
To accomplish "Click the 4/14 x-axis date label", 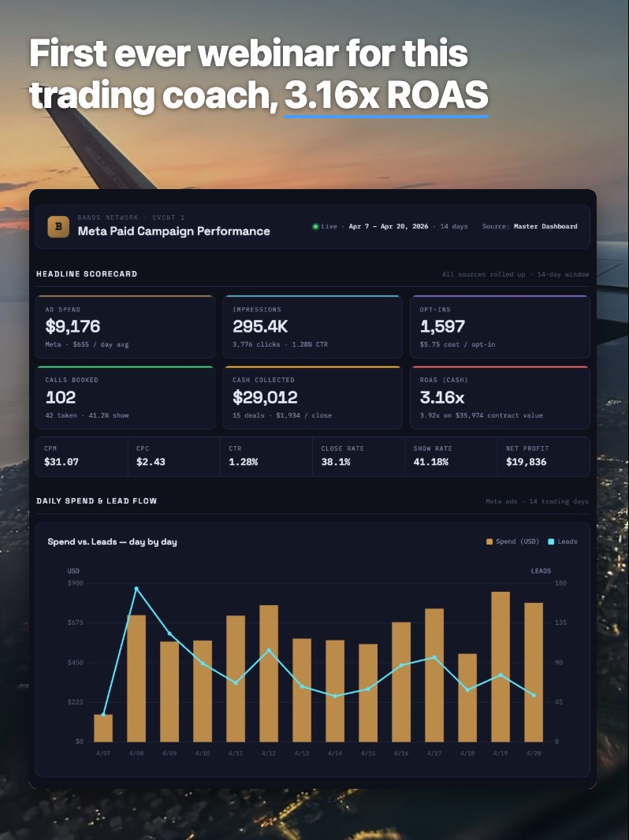I will tap(335, 753).
